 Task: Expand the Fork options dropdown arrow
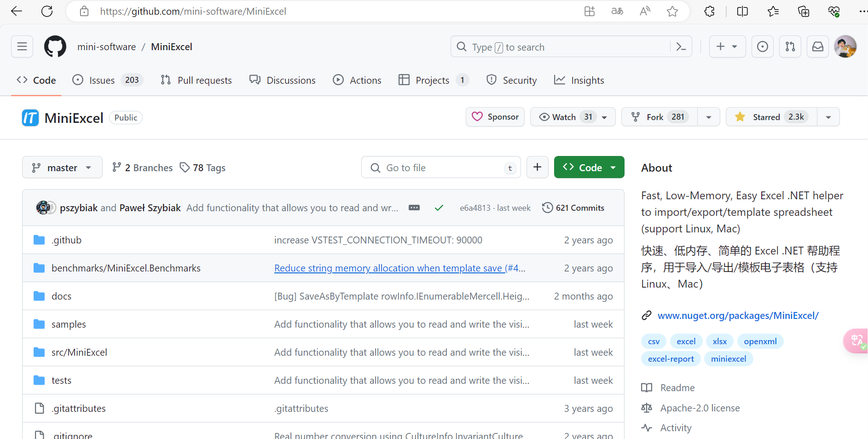point(709,117)
